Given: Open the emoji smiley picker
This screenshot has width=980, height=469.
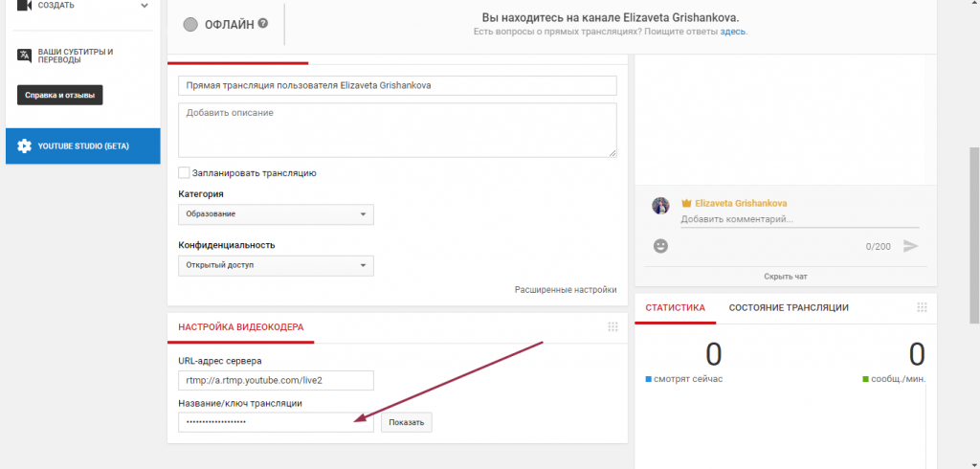Looking at the screenshot, I should (660, 246).
